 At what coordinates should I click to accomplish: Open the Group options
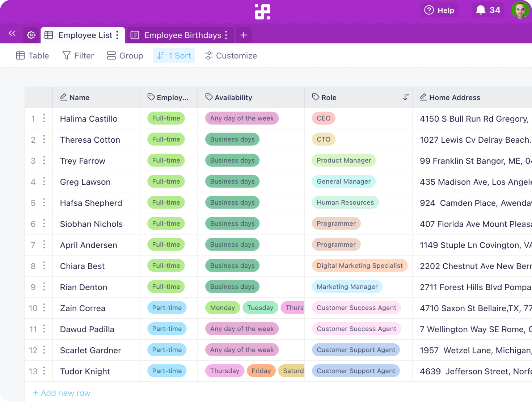point(125,56)
